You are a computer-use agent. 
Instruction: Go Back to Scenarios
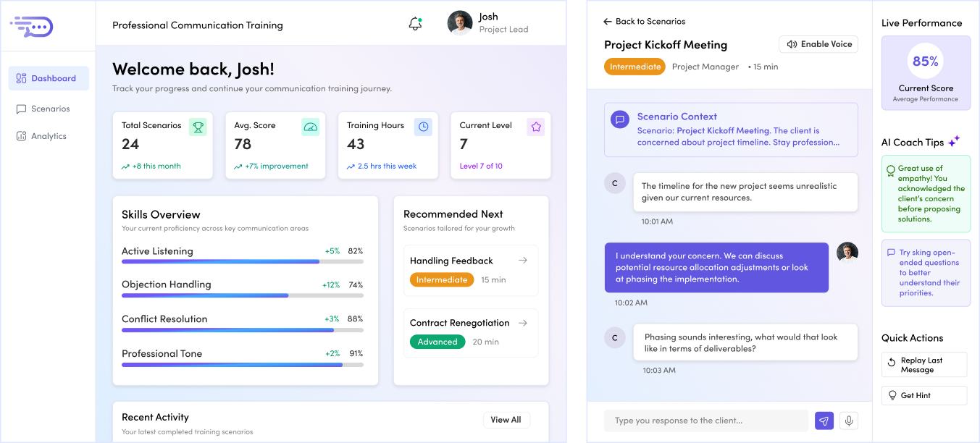pyautogui.click(x=644, y=21)
